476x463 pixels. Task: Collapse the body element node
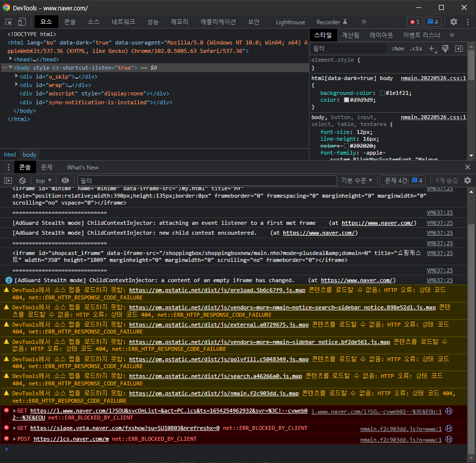click(10, 67)
